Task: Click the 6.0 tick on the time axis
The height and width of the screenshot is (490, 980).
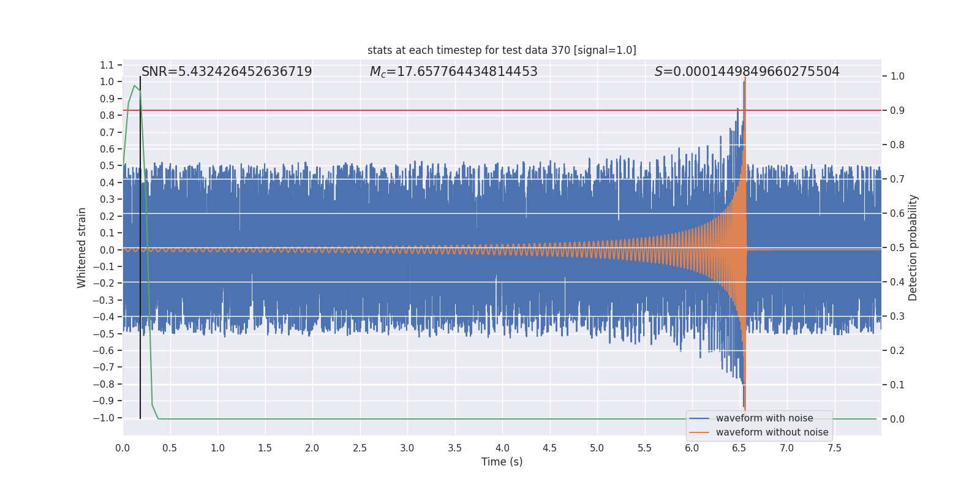Action: coord(692,448)
